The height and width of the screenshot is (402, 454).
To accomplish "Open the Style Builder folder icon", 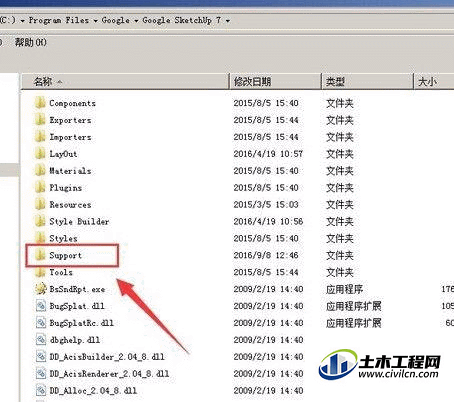I will tap(40, 221).
